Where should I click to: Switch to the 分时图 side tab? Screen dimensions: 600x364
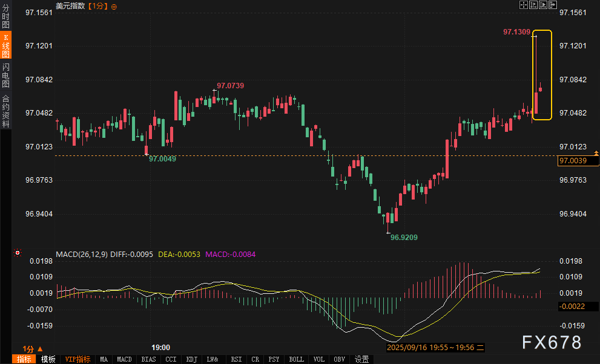point(5,21)
